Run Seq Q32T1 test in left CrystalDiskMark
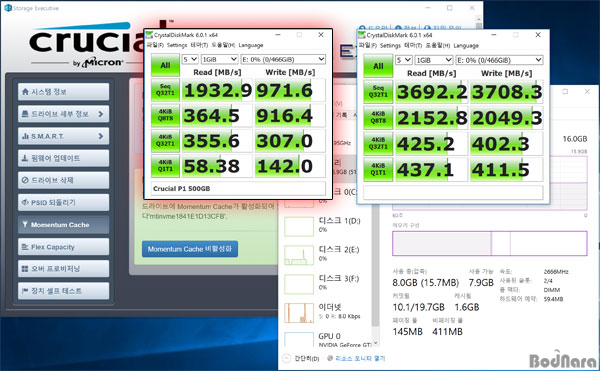Screen dimensions: 600x371 pos(165,90)
